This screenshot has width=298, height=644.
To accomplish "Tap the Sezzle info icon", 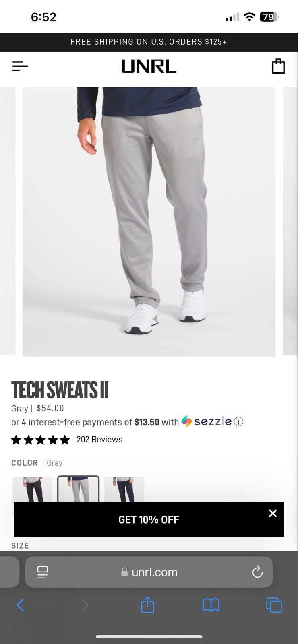I will tap(238, 422).
